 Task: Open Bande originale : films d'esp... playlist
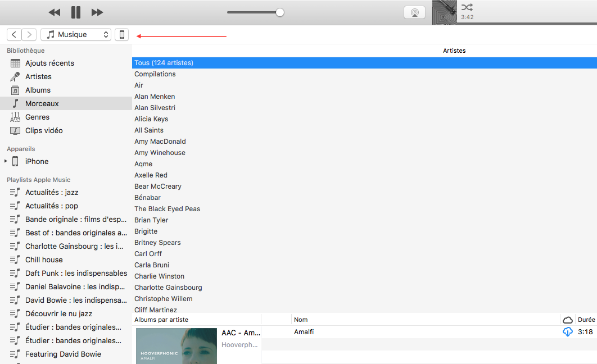(66, 220)
